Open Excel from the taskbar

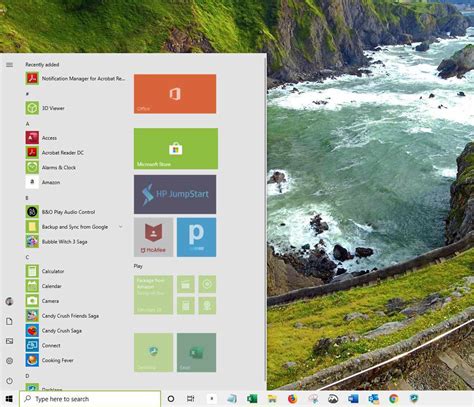click(x=252, y=399)
